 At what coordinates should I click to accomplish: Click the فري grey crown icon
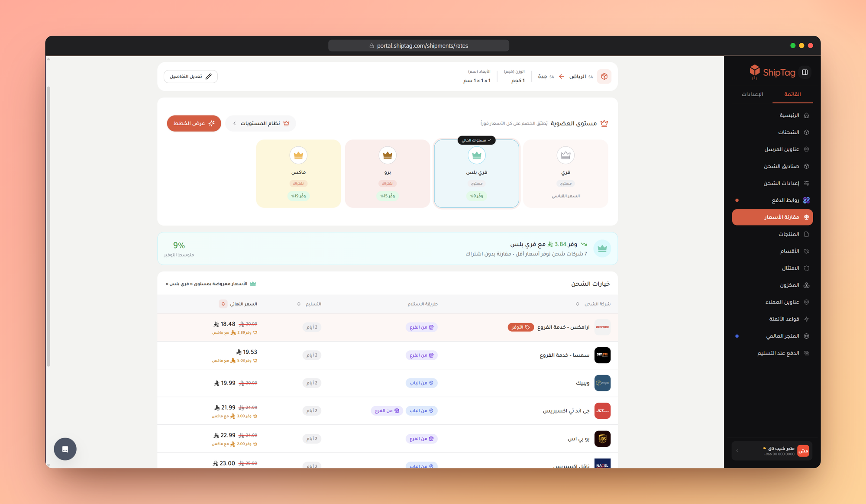click(x=565, y=155)
